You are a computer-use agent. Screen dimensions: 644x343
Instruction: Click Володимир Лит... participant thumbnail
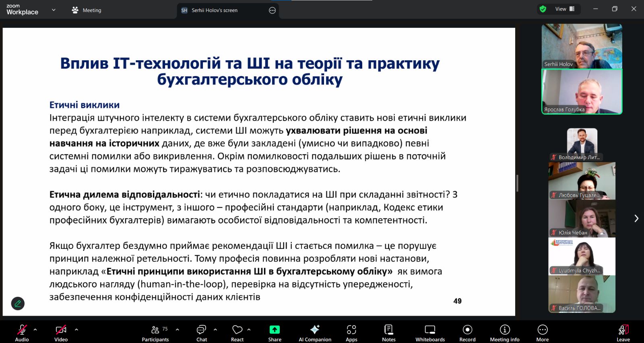click(582, 145)
